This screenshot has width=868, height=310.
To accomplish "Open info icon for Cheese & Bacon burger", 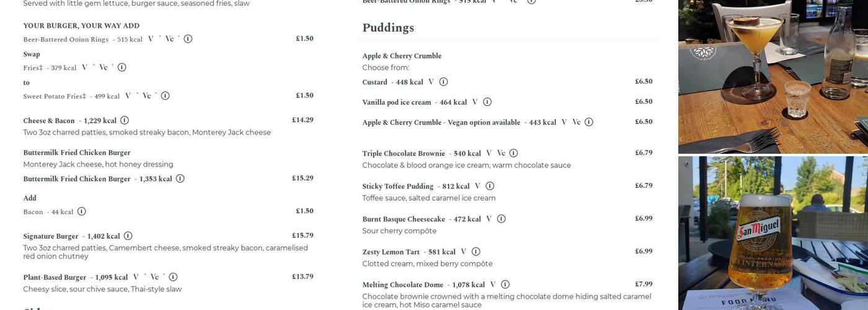I will pos(125,120).
